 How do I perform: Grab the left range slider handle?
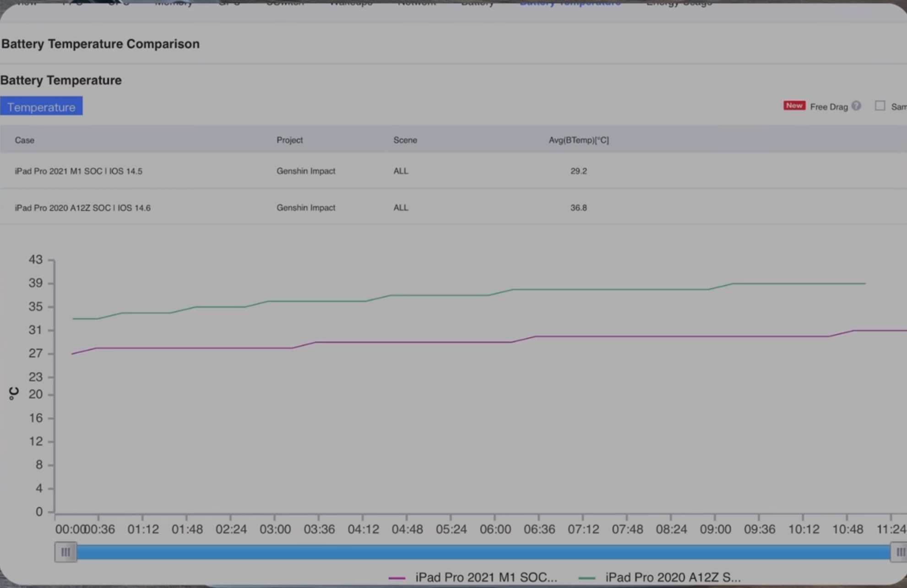pos(65,552)
